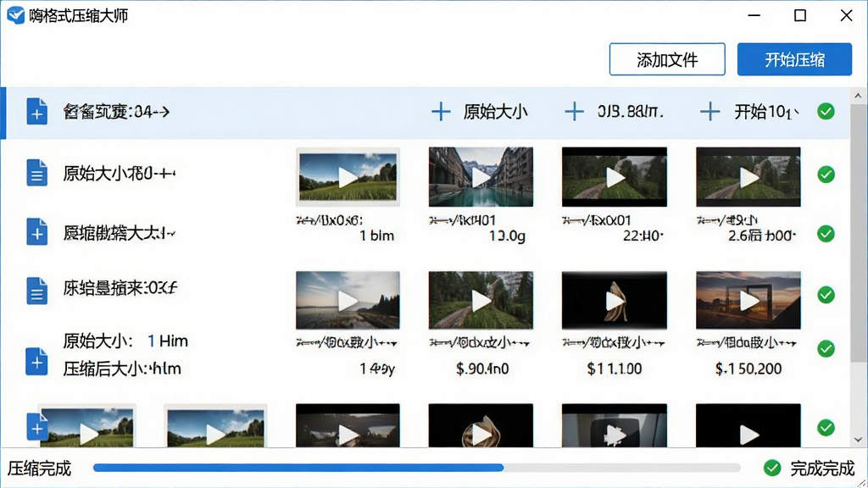The width and height of the screenshot is (868, 488).
Task: Play the golden swirl thumbnail in bottom row
Action: (x=481, y=425)
